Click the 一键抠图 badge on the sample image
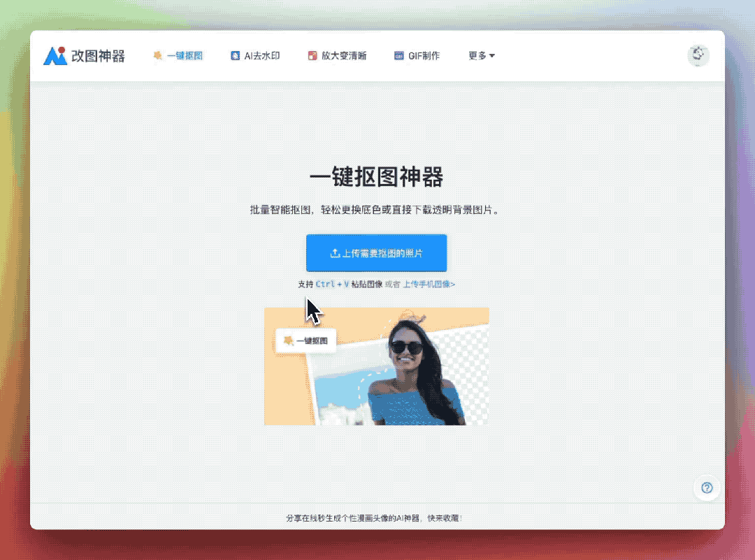 pos(305,340)
